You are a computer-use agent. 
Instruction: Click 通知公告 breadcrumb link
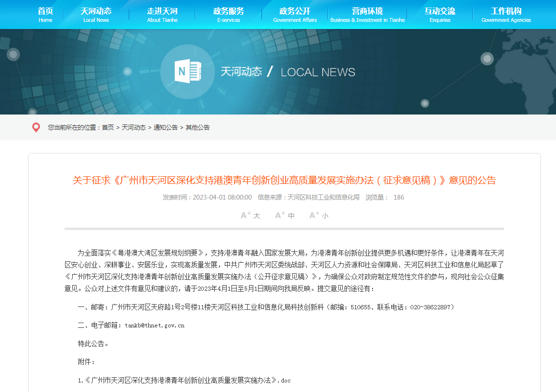(x=165, y=127)
